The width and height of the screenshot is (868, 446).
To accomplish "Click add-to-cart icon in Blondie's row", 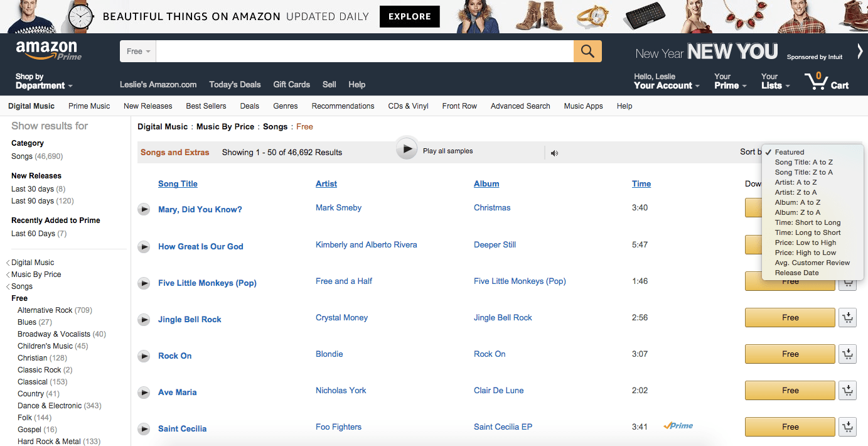I will pyautogui.click(x=848, y=354).
